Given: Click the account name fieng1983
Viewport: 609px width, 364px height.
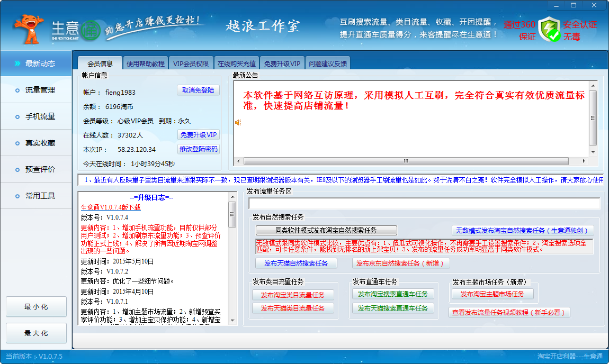Looking at the screenshot, I should 120,93.
